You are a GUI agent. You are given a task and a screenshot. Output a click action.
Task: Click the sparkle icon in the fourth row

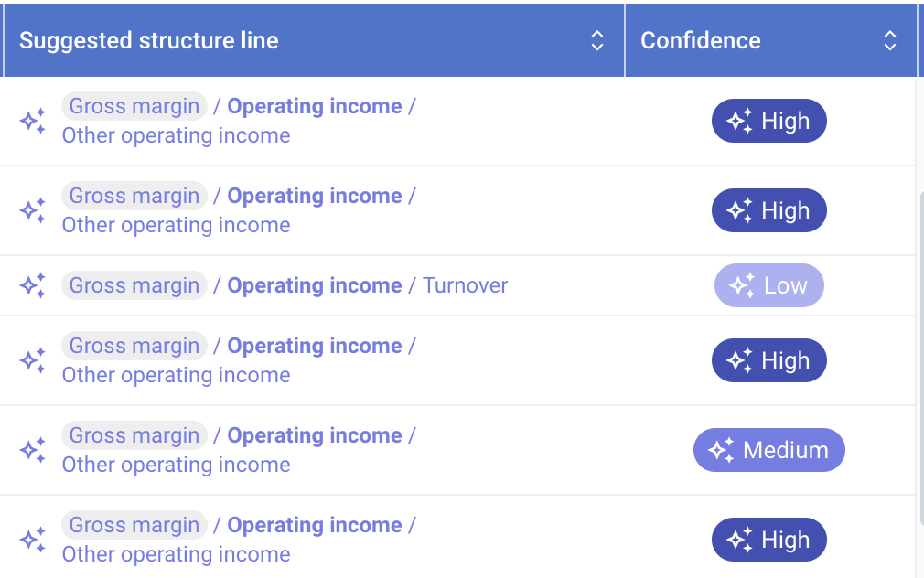[x=32, y=360]
